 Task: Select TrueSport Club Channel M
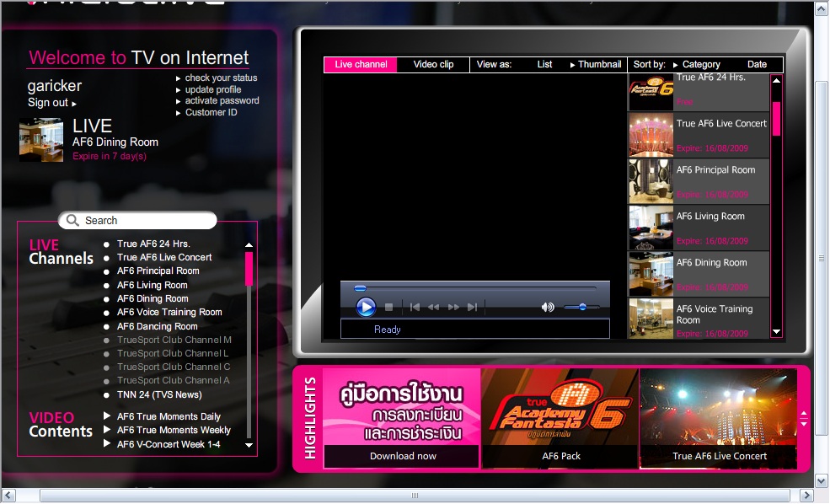click(x=174, y=340)
